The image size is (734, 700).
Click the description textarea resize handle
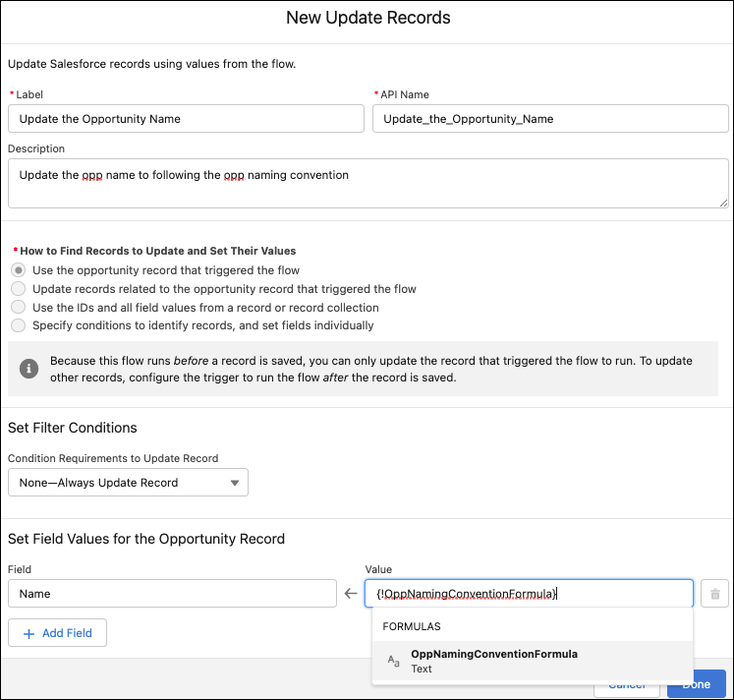click(724, 204)
